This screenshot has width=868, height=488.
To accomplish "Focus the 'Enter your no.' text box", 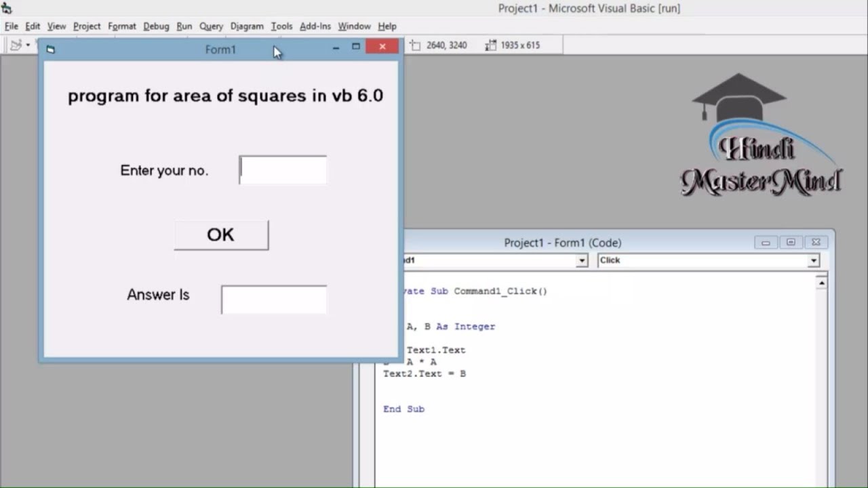I will tap(283, 170).
